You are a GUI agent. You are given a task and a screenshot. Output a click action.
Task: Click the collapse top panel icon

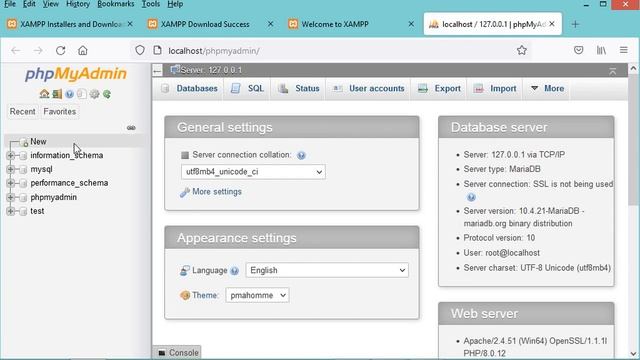pyautogui.click(x=612, y=71)
